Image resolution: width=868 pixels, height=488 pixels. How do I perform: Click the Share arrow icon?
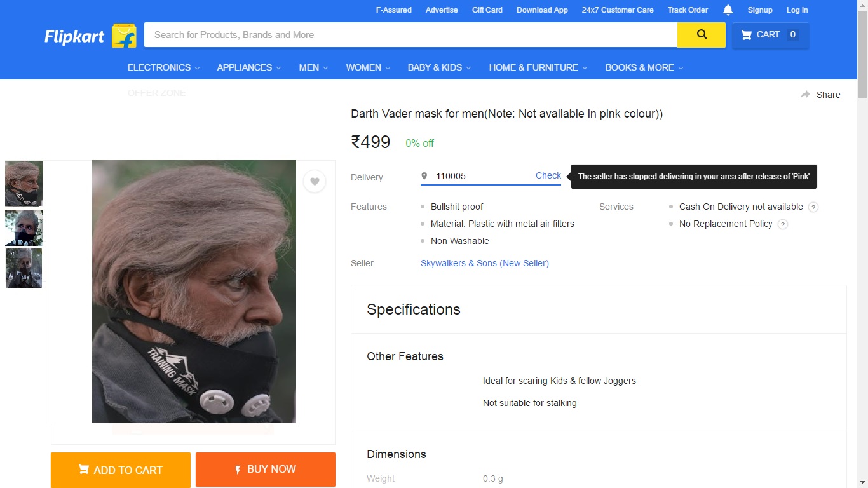tap(805, 95)
